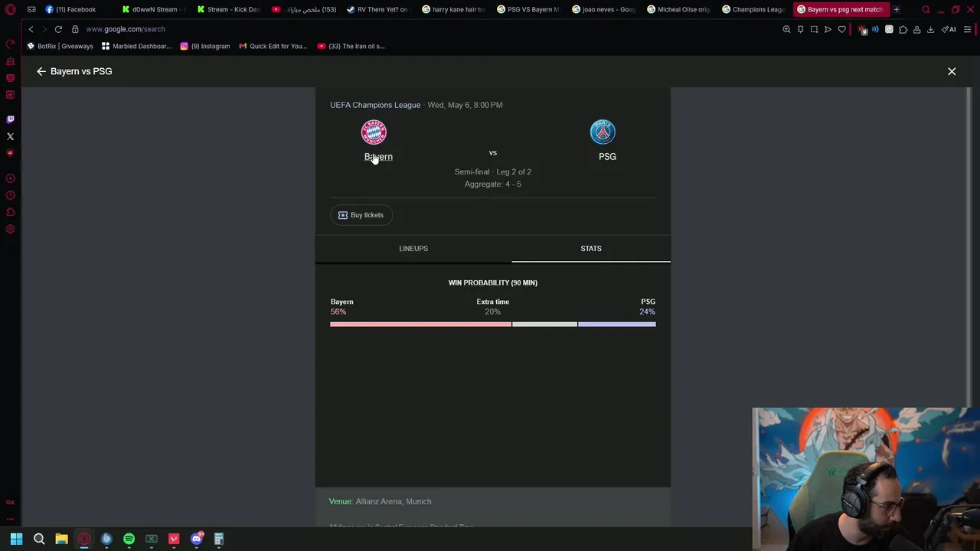
Task: Open the history clock sidebar icon
Action: 10,195
